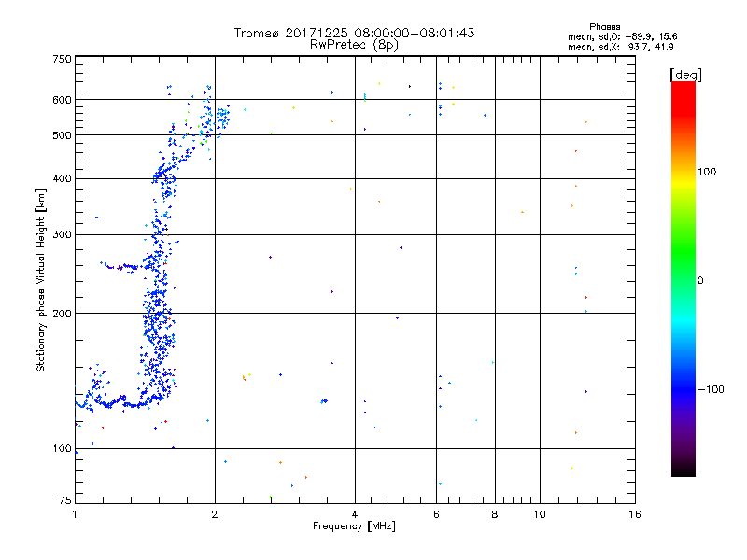Viewport: 747px width, 560px height.
Task: Click the colorbar label '-100'
Action: [x=711, y=389]
